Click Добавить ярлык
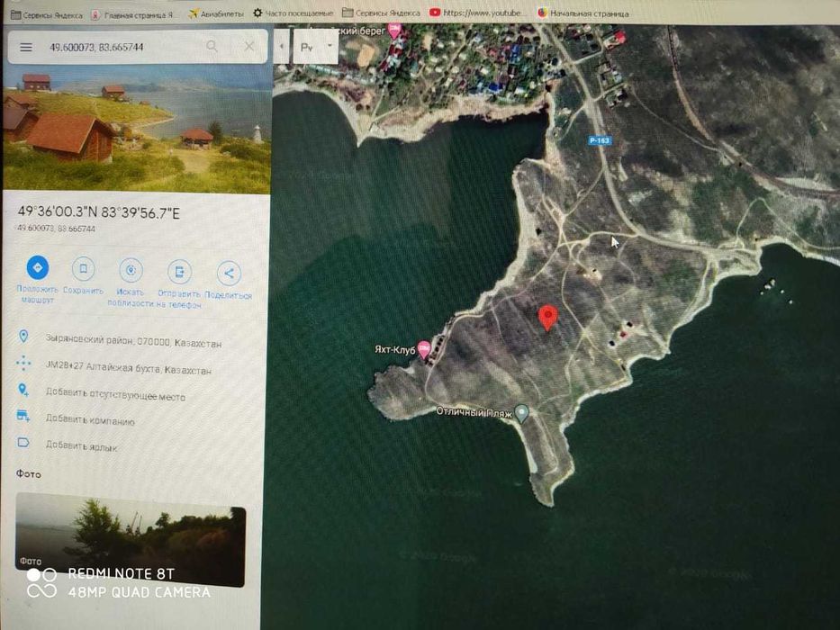Viewport: 840px width, 630px height. 81,445
